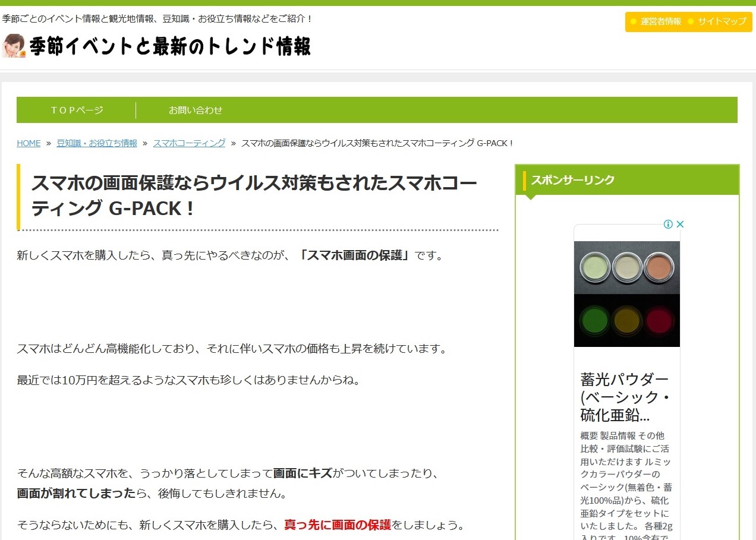Click the ad info (i) icon
This screenshot has width=756, height=540.
(668, 224)
